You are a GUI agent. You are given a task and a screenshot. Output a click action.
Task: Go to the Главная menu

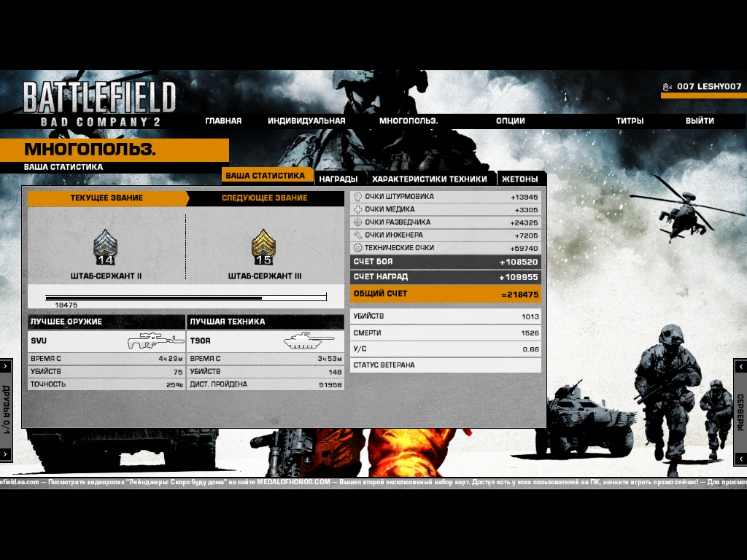[223, 121]
